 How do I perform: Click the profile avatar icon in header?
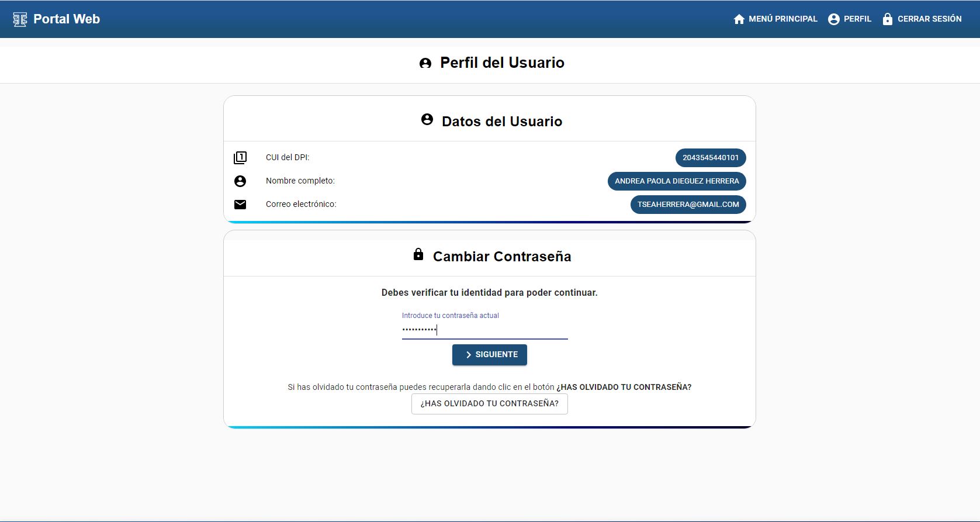833,19
